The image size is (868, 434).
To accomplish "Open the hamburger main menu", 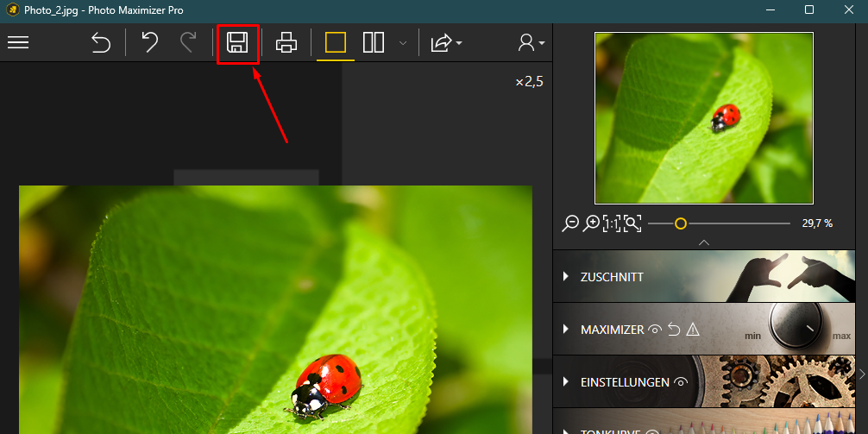I will pyautogui.click(x=18, y=42).
